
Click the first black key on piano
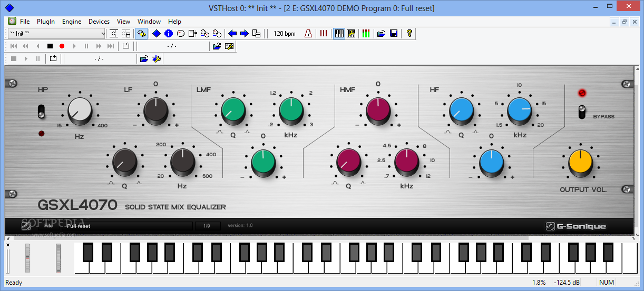[88, 252]
